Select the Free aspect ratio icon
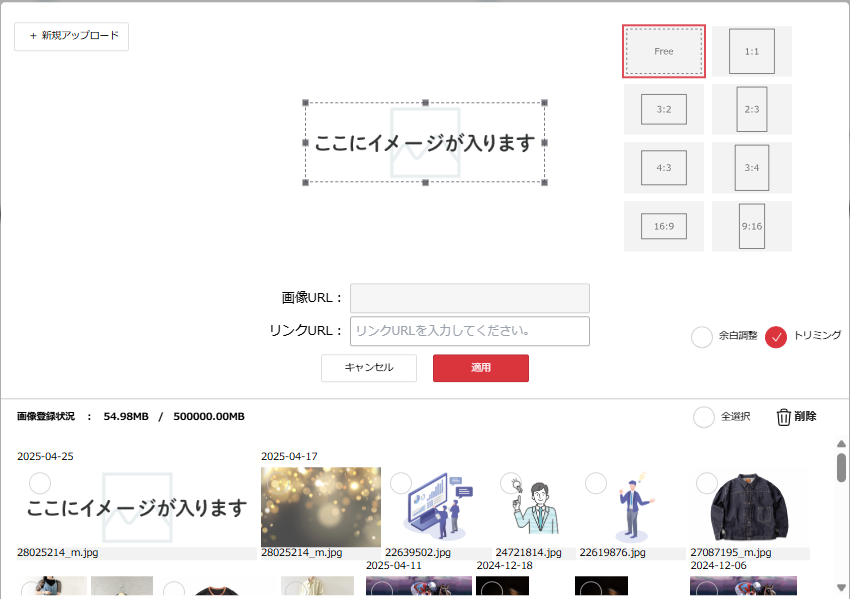 (x=664, y=51)
